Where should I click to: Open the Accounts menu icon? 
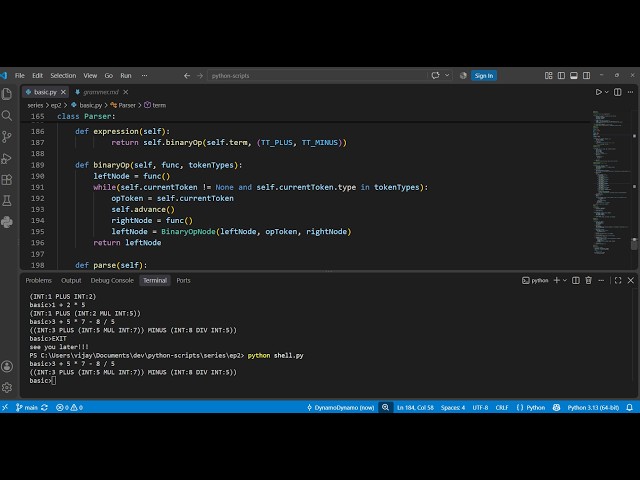tap(7, 366)
